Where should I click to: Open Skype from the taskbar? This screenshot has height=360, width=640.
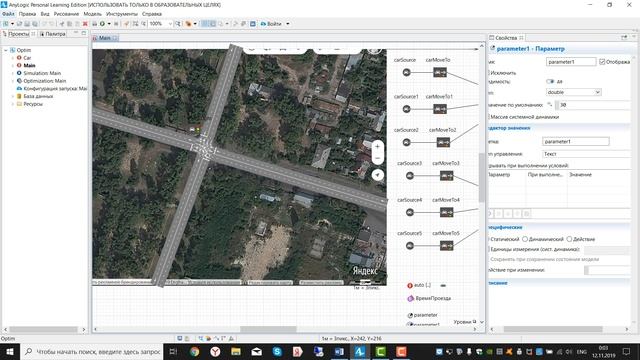[277, 351]
